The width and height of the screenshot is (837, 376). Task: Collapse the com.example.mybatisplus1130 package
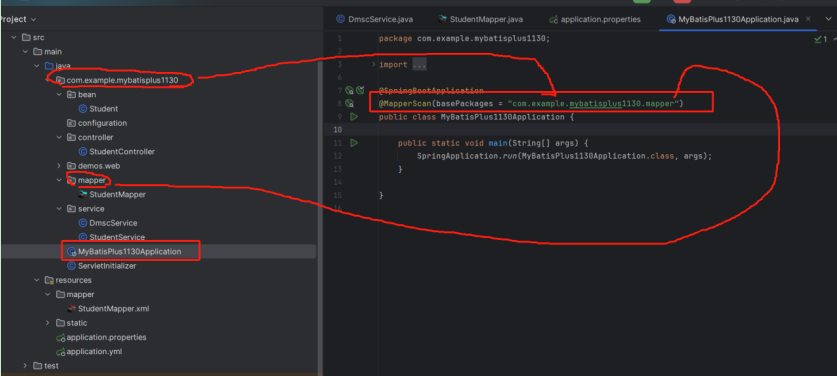(49, 80)
